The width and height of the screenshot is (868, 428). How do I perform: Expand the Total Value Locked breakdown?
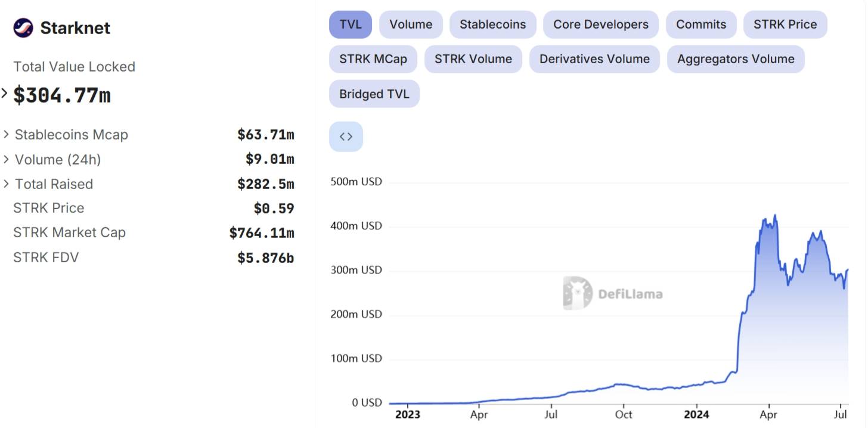click(4, 93)
